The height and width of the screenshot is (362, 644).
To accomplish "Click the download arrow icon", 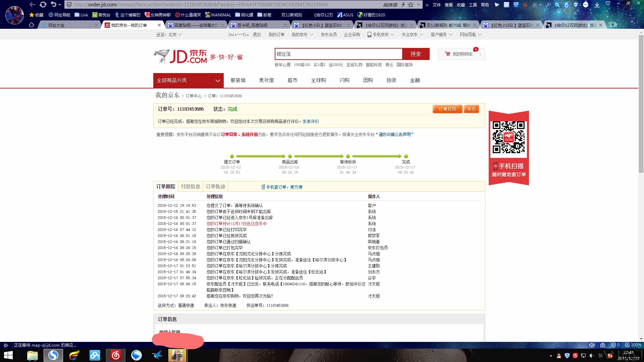I will pyautogui.click(x=597, y=5).
